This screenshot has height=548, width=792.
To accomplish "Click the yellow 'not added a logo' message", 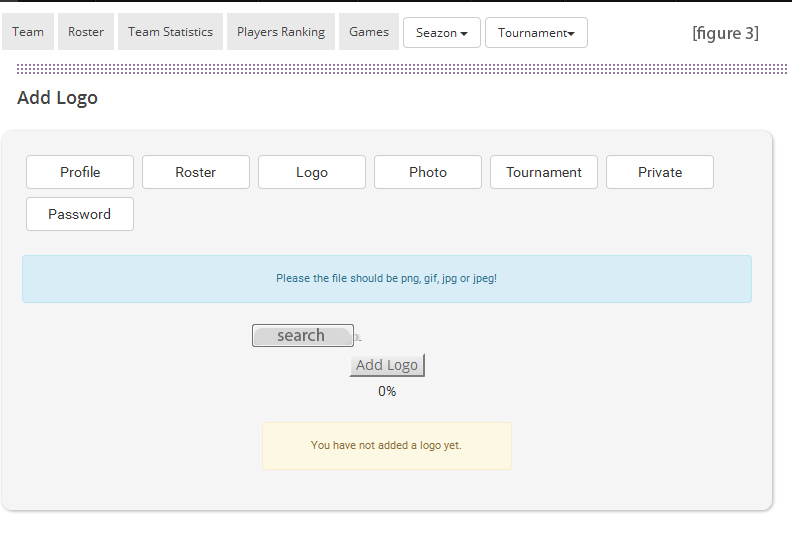I will (387, 446).
